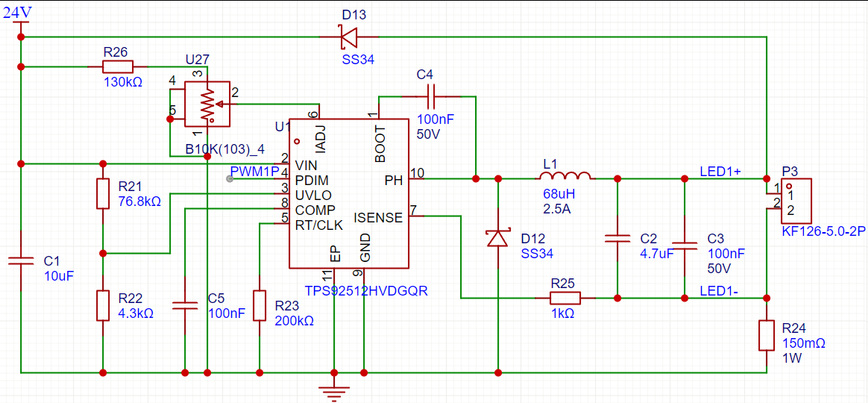Select resistor R21 symbol
Viewport: 868px width, 403px height.
102,193
